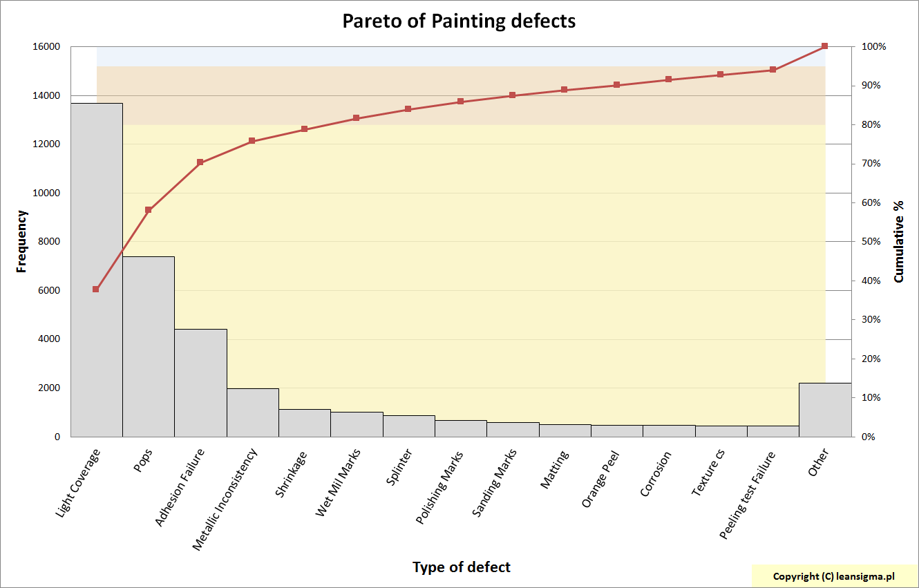This screenshot has height=588, width=919.
Task: Click the light blue top band
Action: pyautogui.click(x=456, y=56)
